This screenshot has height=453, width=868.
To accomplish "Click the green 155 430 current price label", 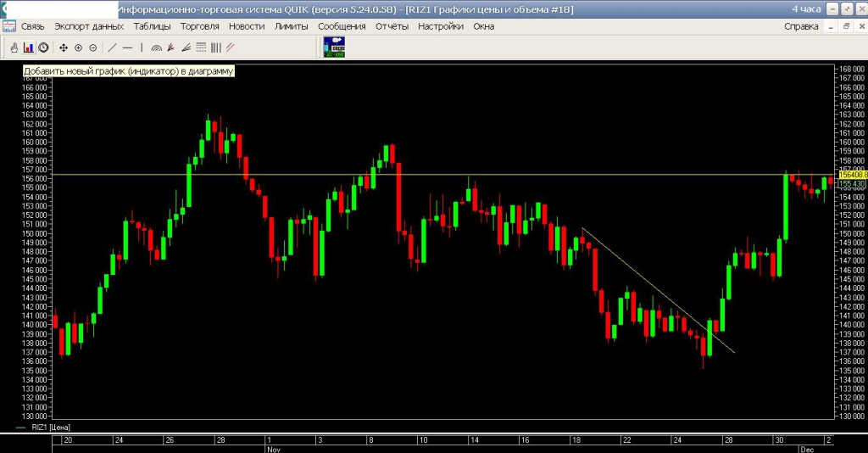I will coord(852,183).
